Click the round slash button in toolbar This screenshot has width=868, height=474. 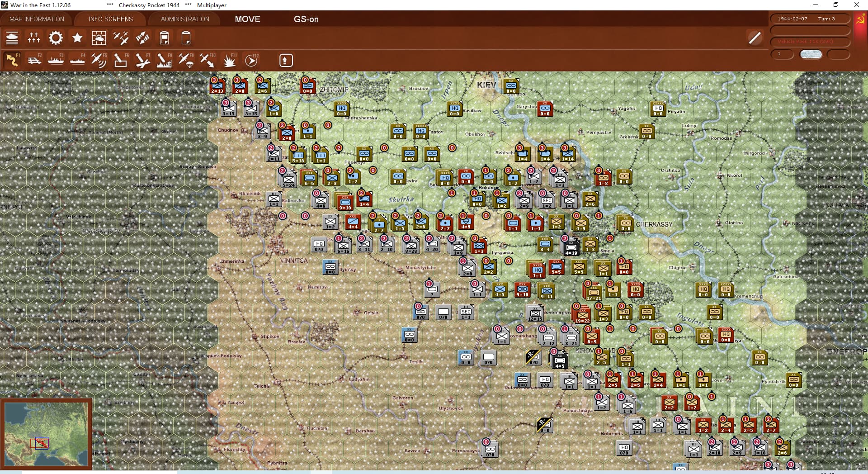[755, 38]
